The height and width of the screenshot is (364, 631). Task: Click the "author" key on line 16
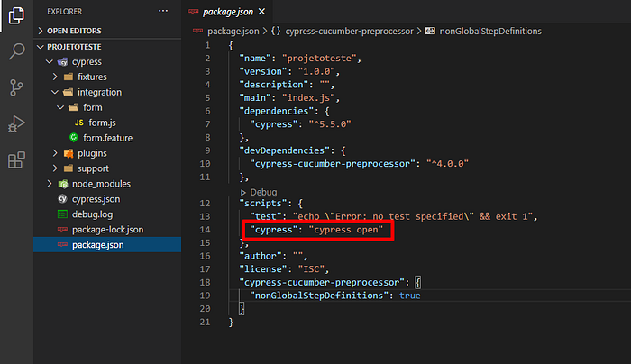pyautogui.click(x=261, y=256)
